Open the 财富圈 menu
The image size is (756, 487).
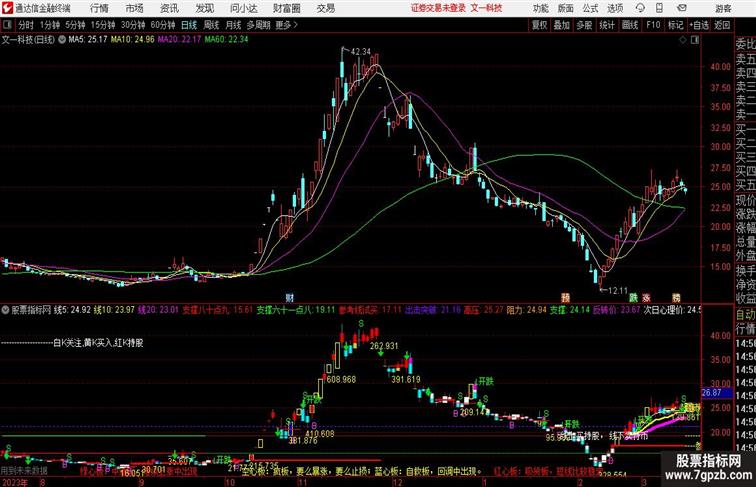click(x=286, y=8)
